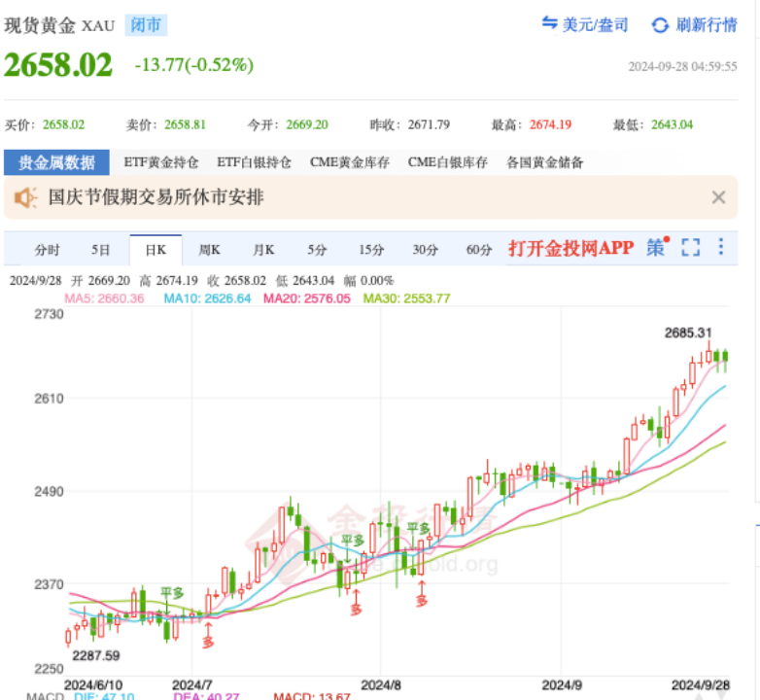
Task: Open the 打开金投网APP link
Action: (x=570, y=249)
